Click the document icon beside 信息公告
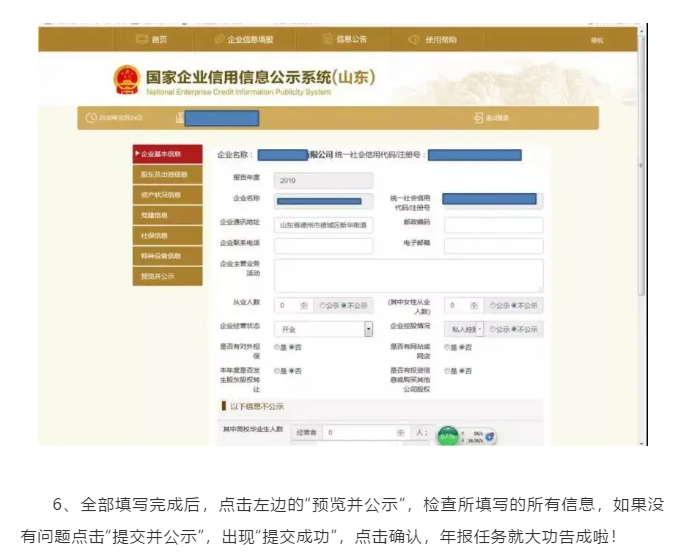This screenshot has height=555, width=683. click(x=328, y=39)
